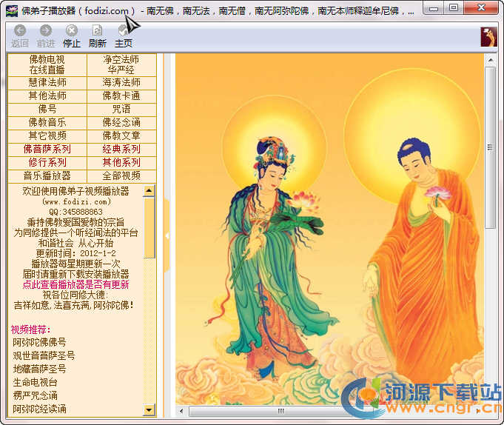Image resolution: width=504 pixels, height=425 pixels.
Task: Open the red 修行系列 category
Action: [47, 163]
